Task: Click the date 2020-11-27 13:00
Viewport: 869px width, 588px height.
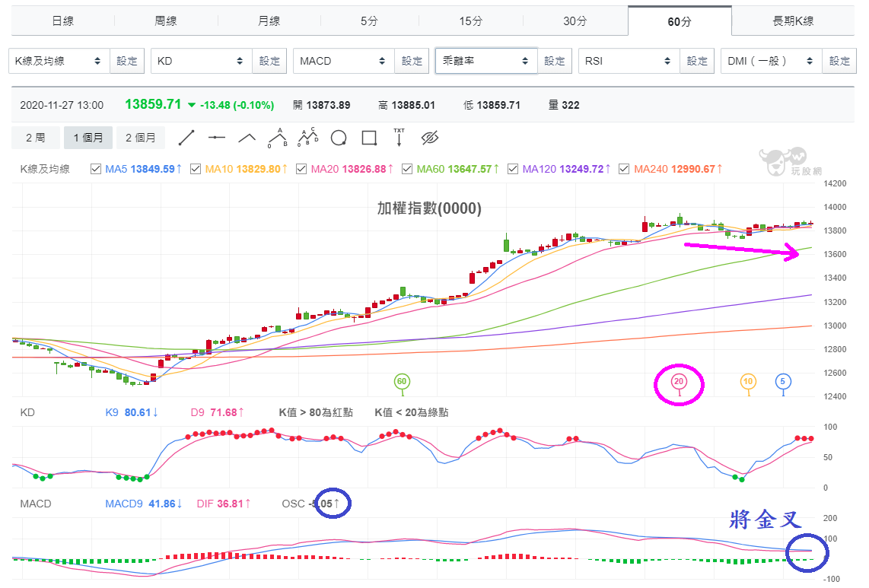Action: (62, 105)
